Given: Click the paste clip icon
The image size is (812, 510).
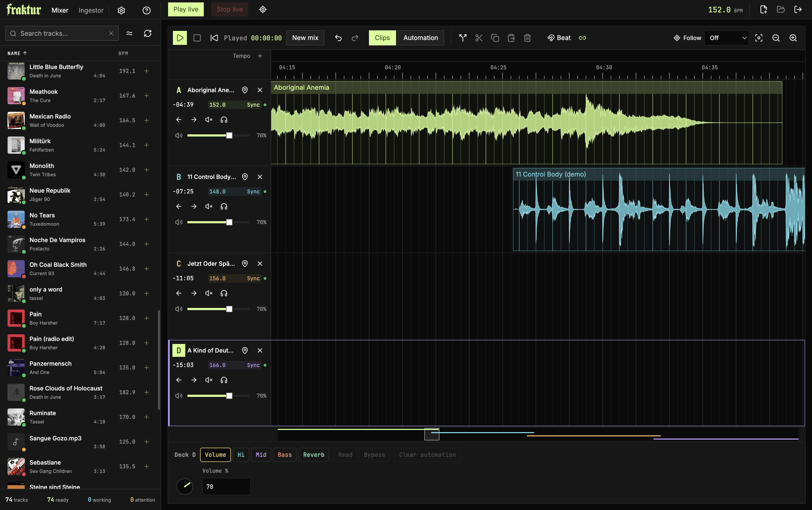Looking at the screenshot, I should tap(511, 38).
